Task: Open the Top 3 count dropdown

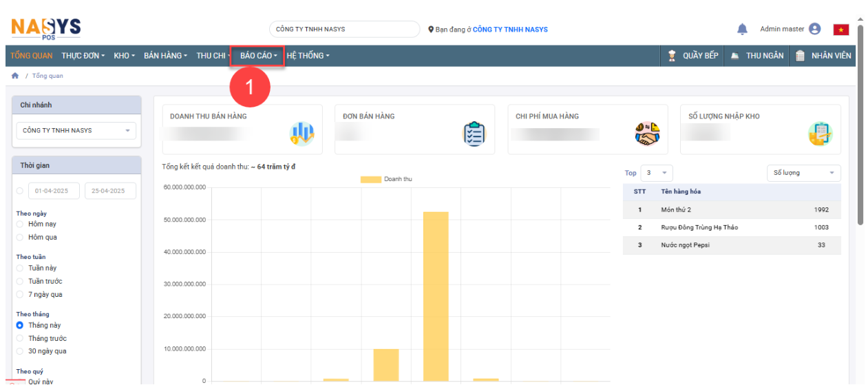Action: (657, 173)
